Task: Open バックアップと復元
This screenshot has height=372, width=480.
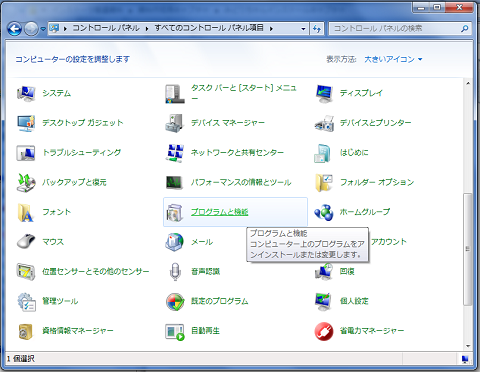Action: 62,182
